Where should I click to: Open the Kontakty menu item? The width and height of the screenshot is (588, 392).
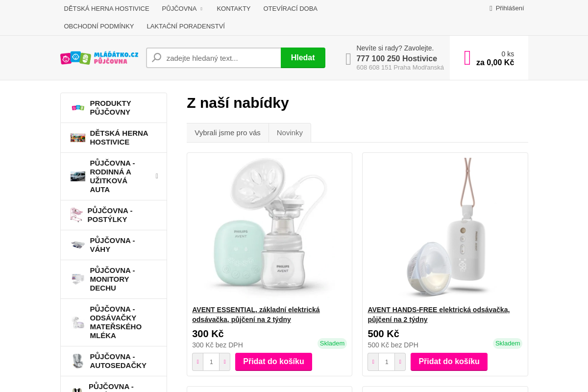click(x=234, y=8)
